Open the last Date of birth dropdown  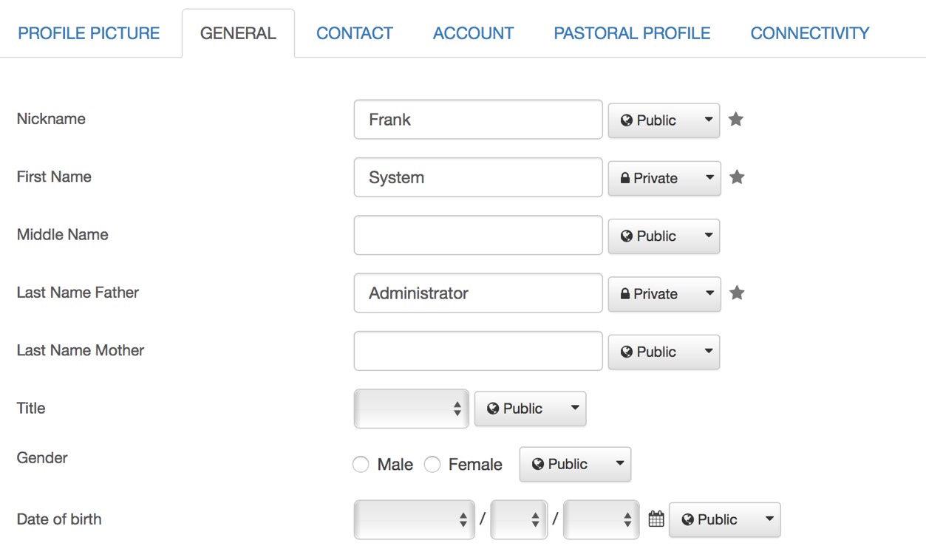coord(601,520)
